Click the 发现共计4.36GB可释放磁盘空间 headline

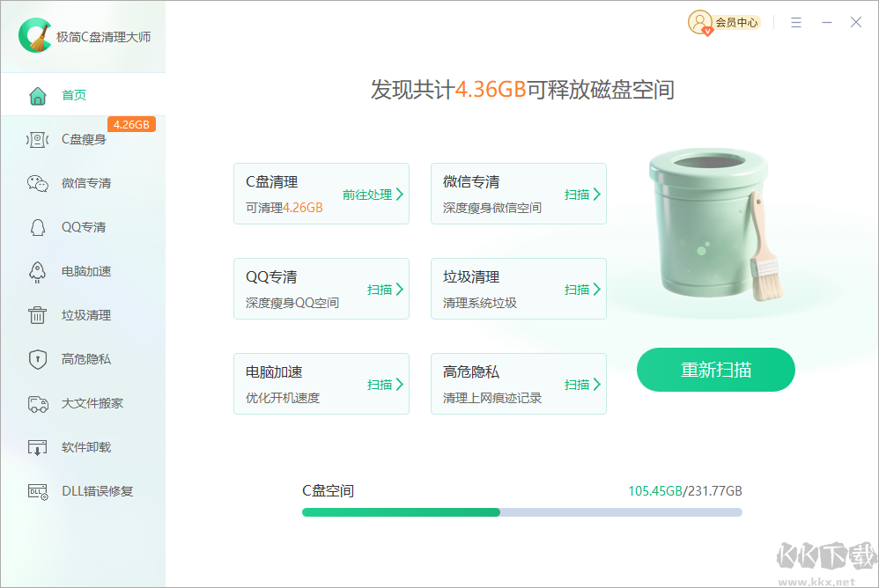coord(522,90)
